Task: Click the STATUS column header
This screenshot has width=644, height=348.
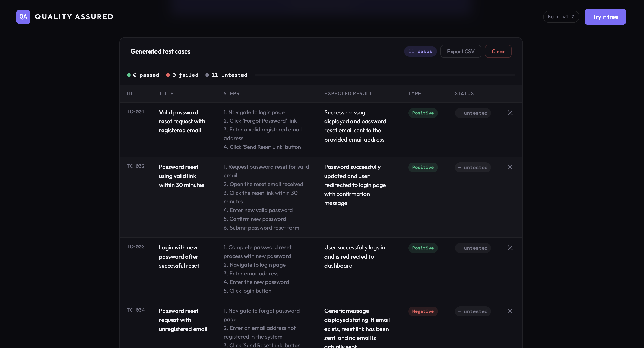Action: (x=464, y=93)
